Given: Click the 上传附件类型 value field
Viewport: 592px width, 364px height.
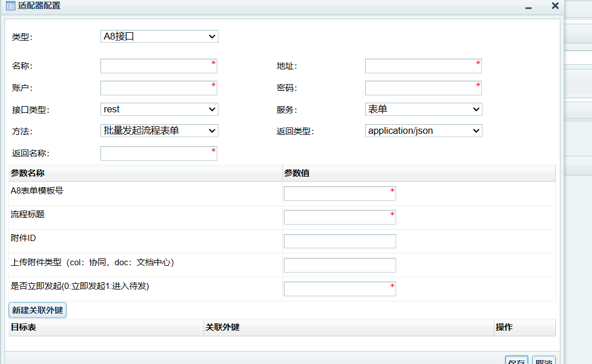Looking at the screenshot, I should click(x=340, y=265).
